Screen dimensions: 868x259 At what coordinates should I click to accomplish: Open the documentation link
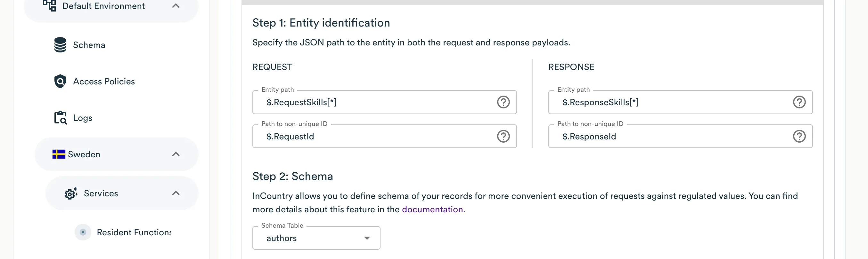[x=433, y=209]
